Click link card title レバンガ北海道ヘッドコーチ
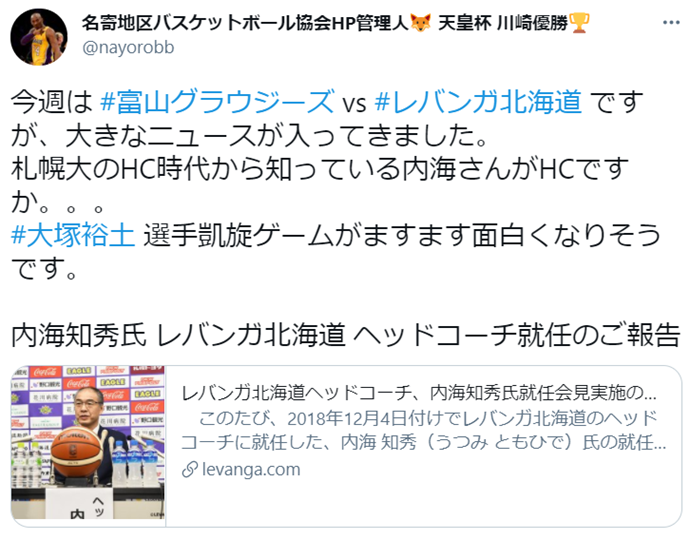The width and height of the screenshot is (690, 540). click(418, 393)
